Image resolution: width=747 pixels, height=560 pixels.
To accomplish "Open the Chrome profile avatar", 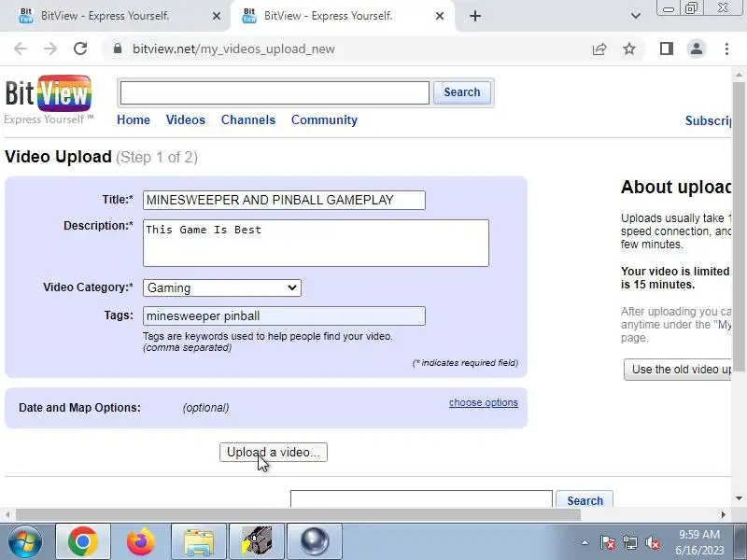I will pos(696,49).
